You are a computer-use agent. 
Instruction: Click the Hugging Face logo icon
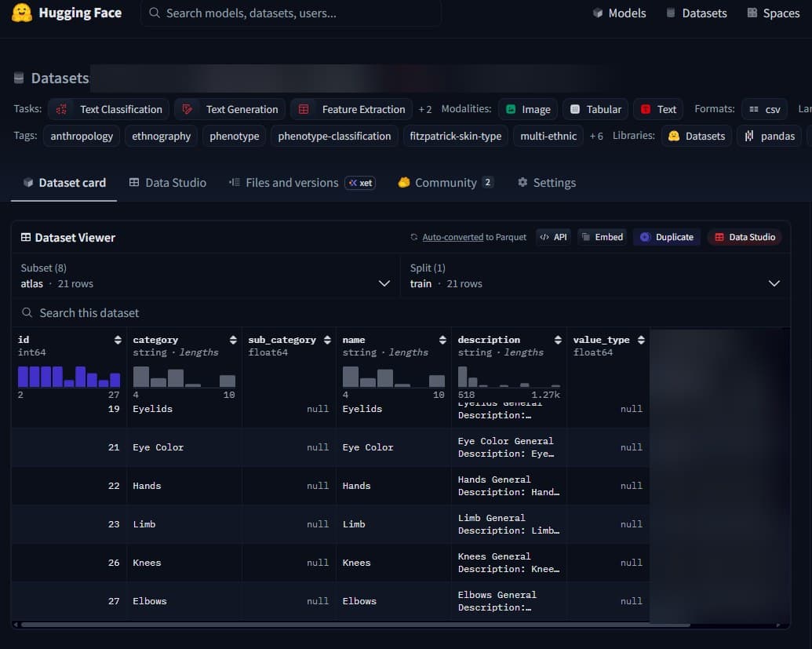[x=22, y=13]
